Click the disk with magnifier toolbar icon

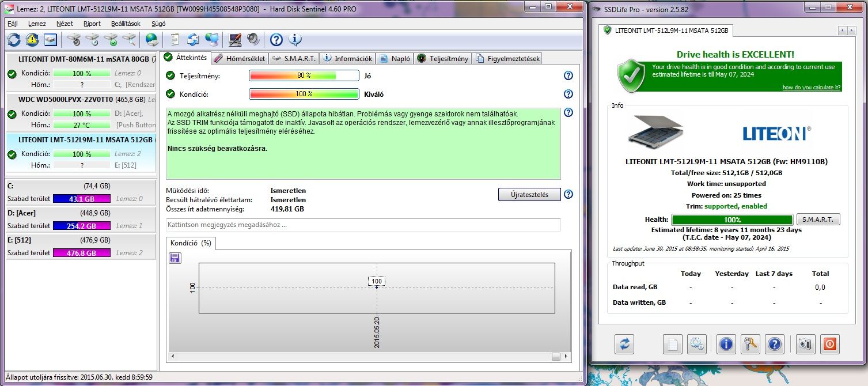click(129, 40)
